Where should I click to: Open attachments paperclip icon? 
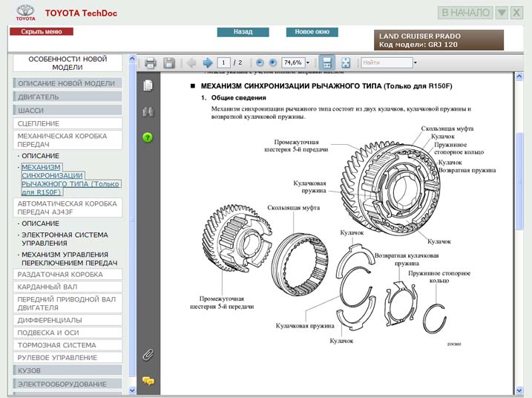pos(148,355)
